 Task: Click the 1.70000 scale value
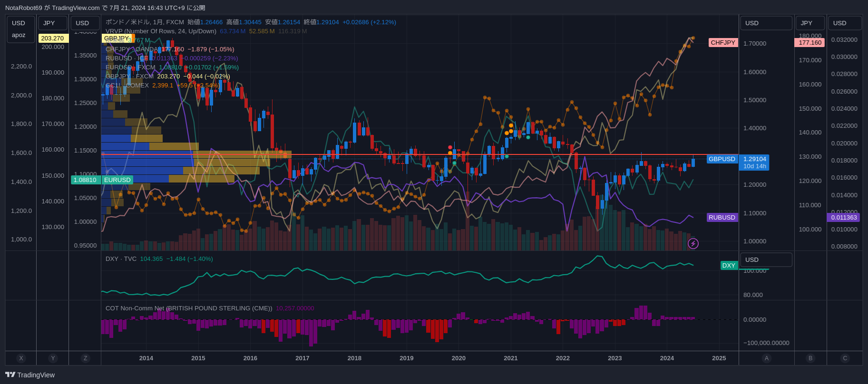[755, 44]
